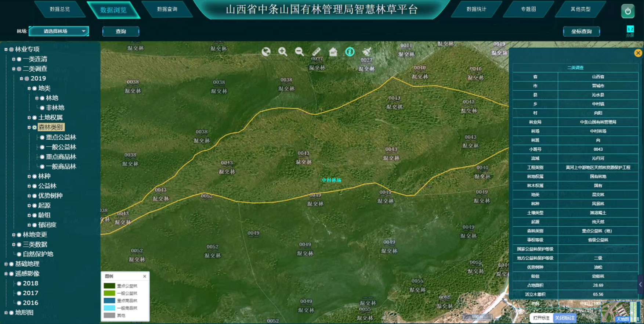This screenshot has height=324, width=644.
Task: Click the full extent globe map tool
Action: (266, 52)
